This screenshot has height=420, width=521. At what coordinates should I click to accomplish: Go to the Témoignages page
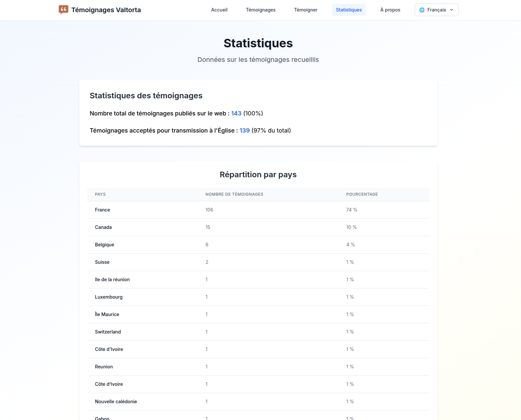pos(261,10)
